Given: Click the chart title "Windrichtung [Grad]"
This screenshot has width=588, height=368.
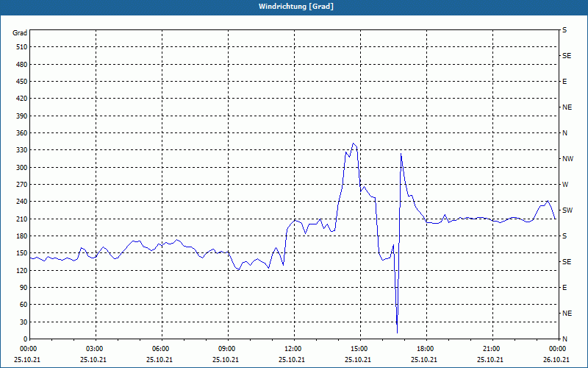Looking at the screenshot, I should pyautogui.click(x=296, y=7).
